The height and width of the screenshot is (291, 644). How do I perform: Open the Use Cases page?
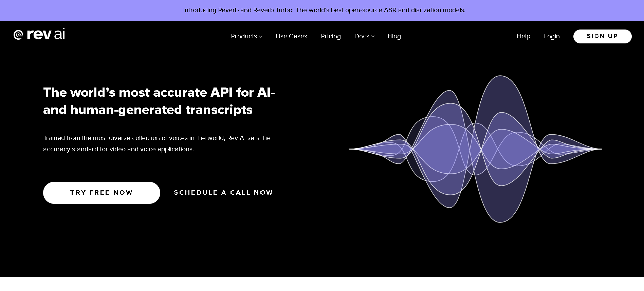pyautogui.click(x=291, y=36)
